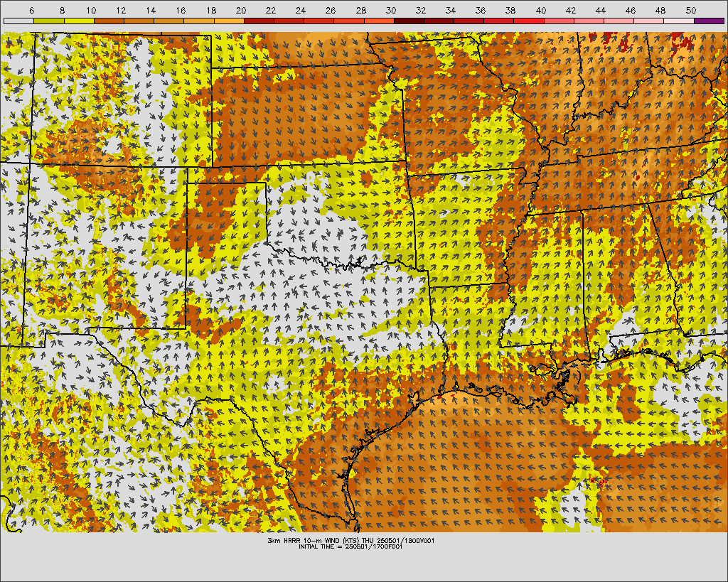This screenshot has height=582, width=728.
Task: Pick the dark maroon swatch between 30 and 32
Action: (x=409, y=21)
